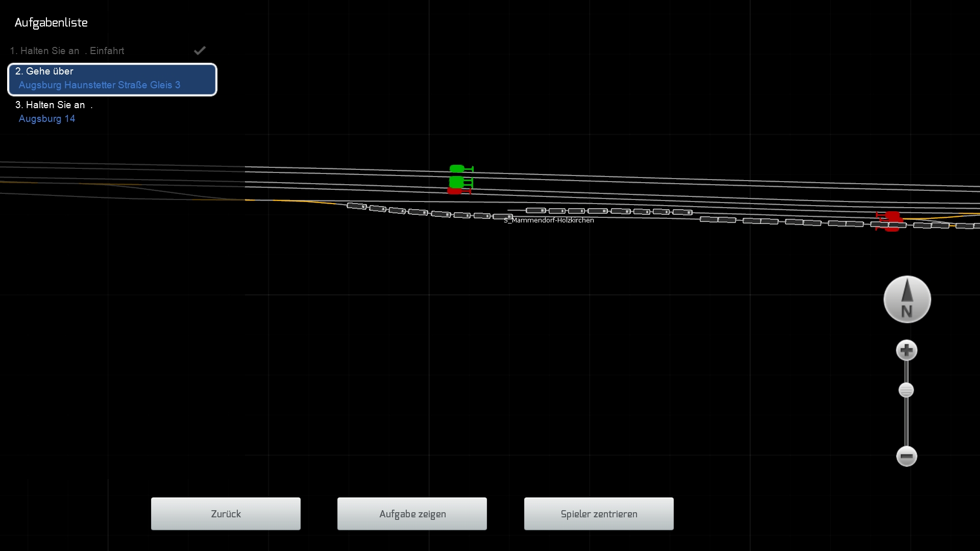Select task 3 Halten Sie an entry
980x551 pixels.
click(x=54, y=105)
